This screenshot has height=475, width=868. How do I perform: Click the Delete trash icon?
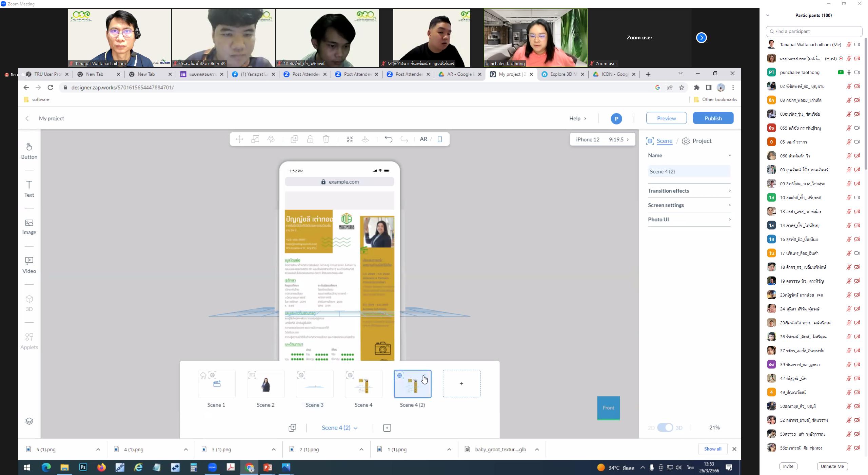click(326, 139)
